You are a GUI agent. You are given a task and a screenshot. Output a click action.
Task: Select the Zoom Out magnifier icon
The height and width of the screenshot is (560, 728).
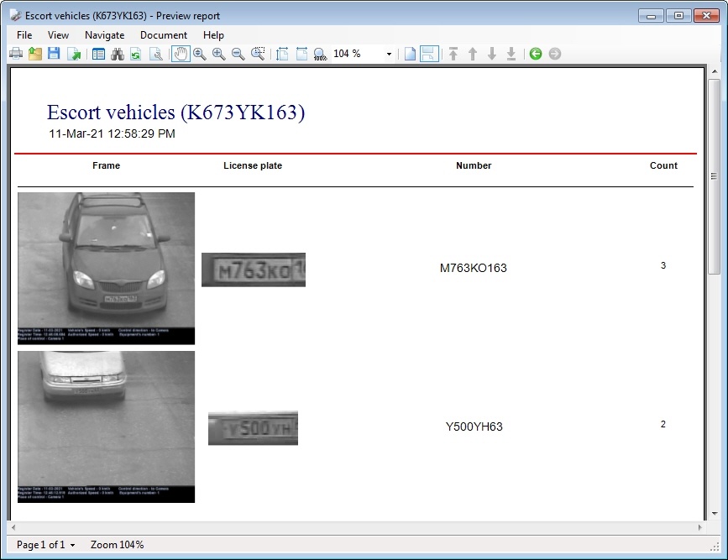point(238,54)
